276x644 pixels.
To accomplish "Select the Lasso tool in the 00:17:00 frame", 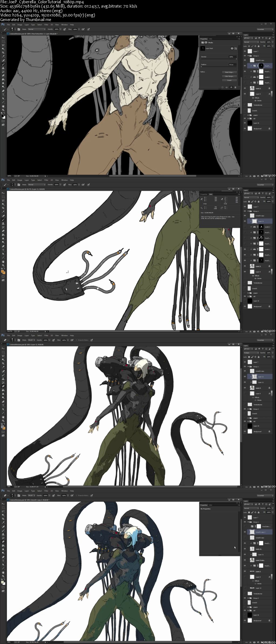I will pos(3,45).
